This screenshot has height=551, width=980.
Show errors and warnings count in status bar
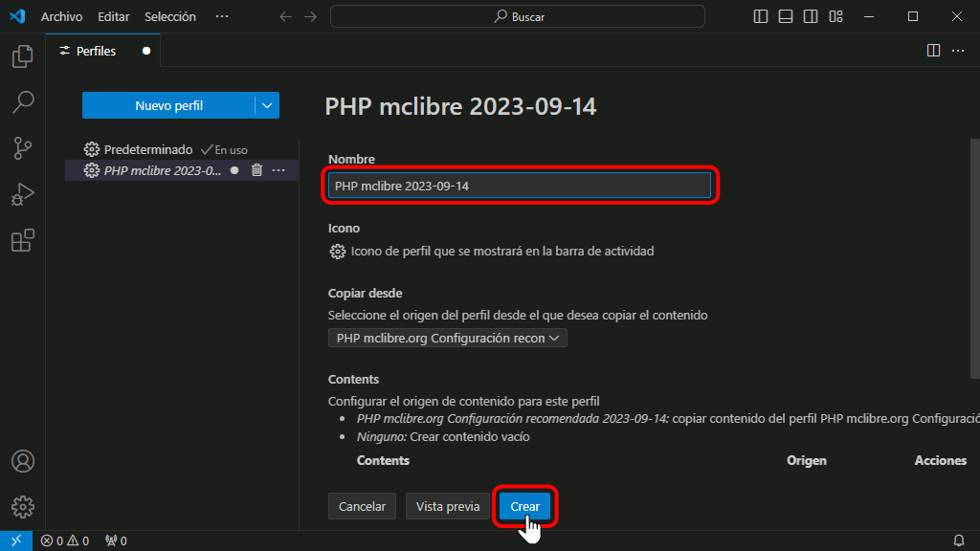pos(65,540)
